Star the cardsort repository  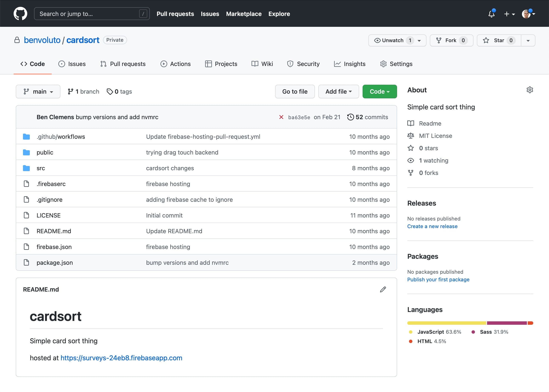tap(498, 40)
